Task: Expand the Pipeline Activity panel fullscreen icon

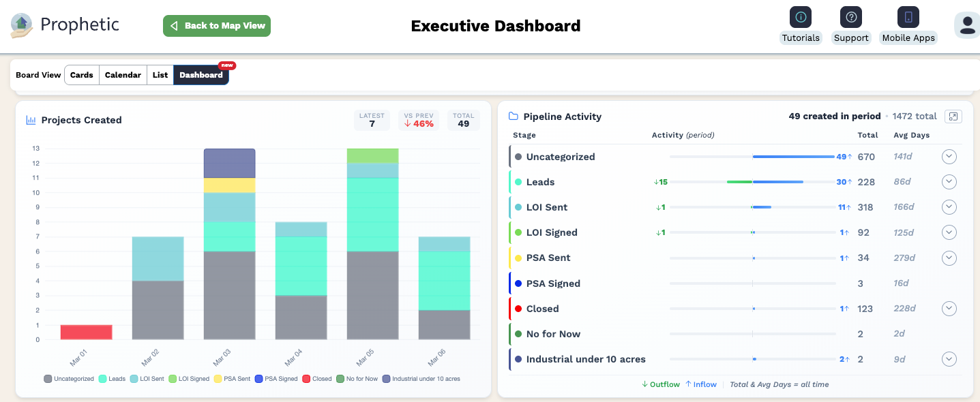Action: click(x=953, y=117)
